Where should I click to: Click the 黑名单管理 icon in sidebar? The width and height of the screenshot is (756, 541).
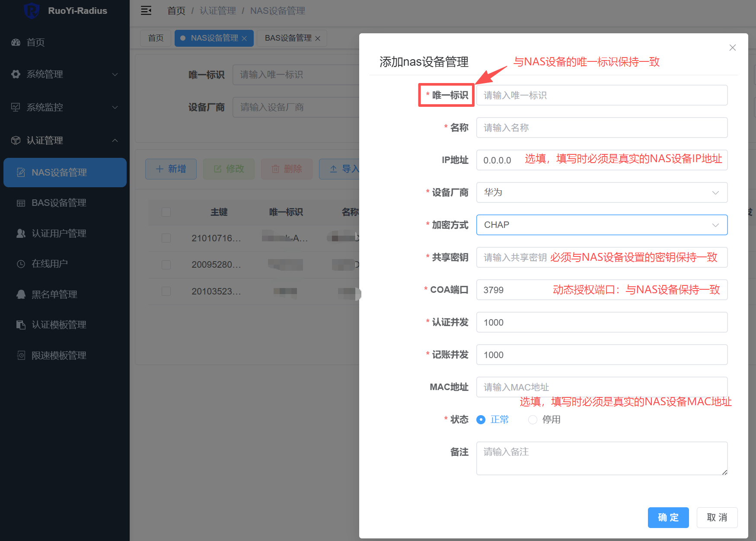21,295
